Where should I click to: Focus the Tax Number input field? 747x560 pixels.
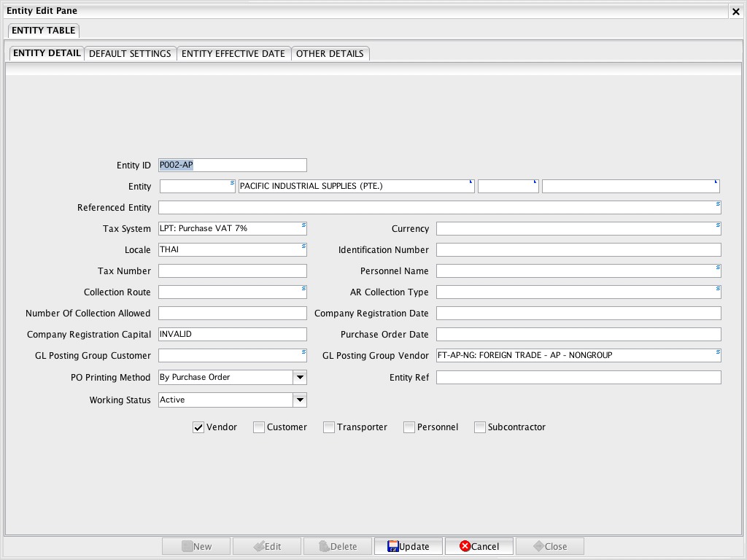point(233,271)
